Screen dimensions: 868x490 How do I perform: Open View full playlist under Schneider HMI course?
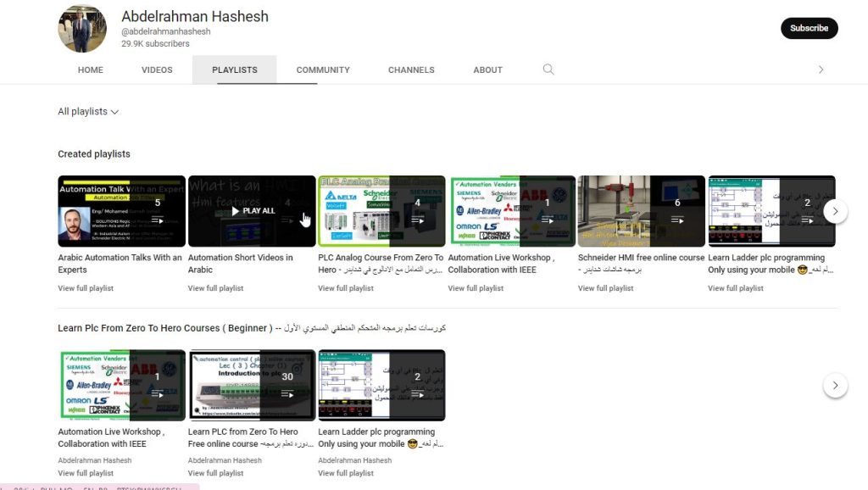[607, 287]
